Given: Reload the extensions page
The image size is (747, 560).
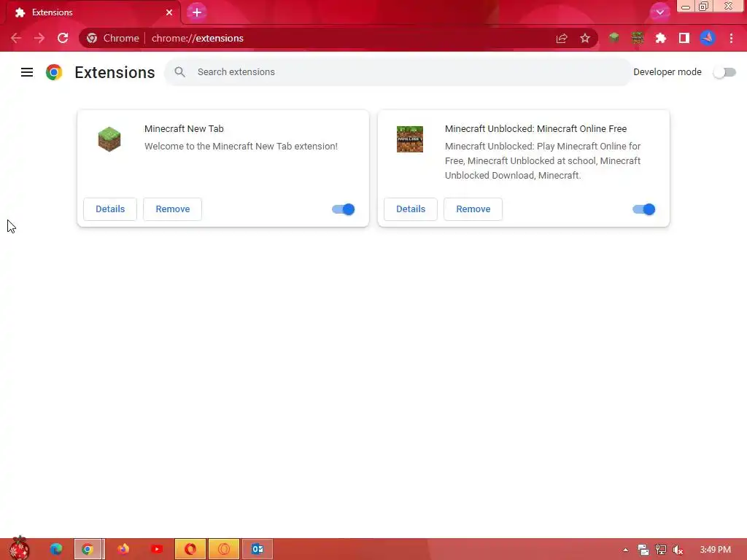Looking at the screenshot, I should pyautogui.click(x=63, y=38).
